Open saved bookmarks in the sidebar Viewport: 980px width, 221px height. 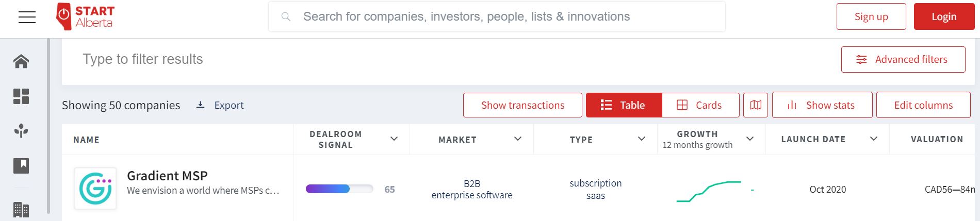pos(21,165)
